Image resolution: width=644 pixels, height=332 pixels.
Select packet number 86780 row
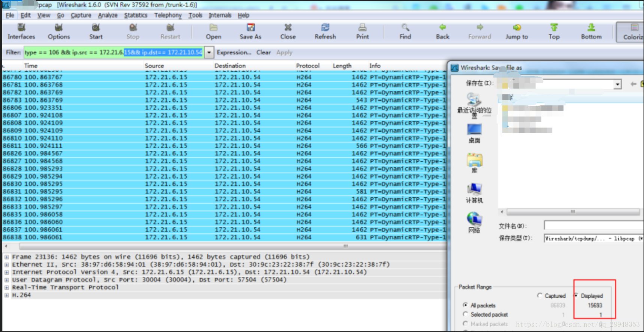point(225,77)
